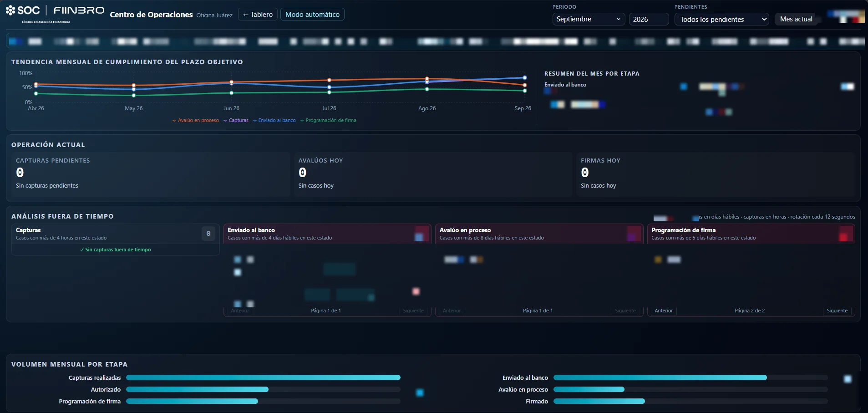Select the green line's Abr 26 data point

pyautogui.click(x=36, y=93)
